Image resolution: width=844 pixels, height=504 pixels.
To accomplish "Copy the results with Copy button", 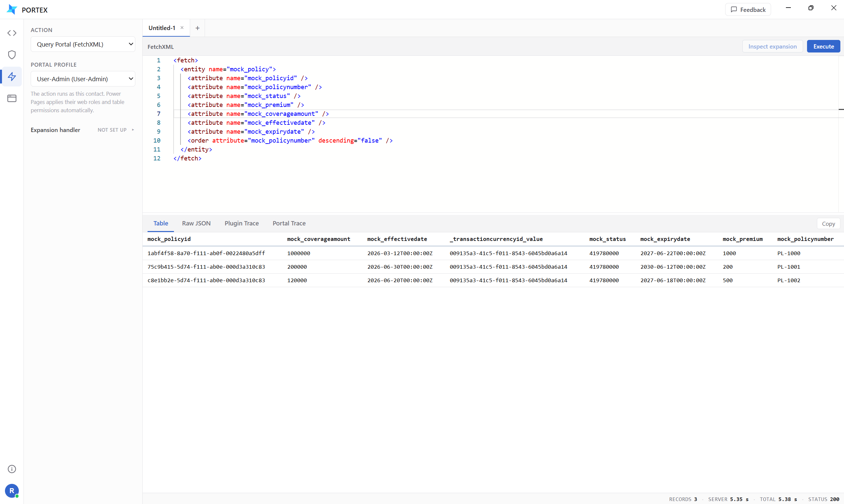I will [x=828, y=223].
